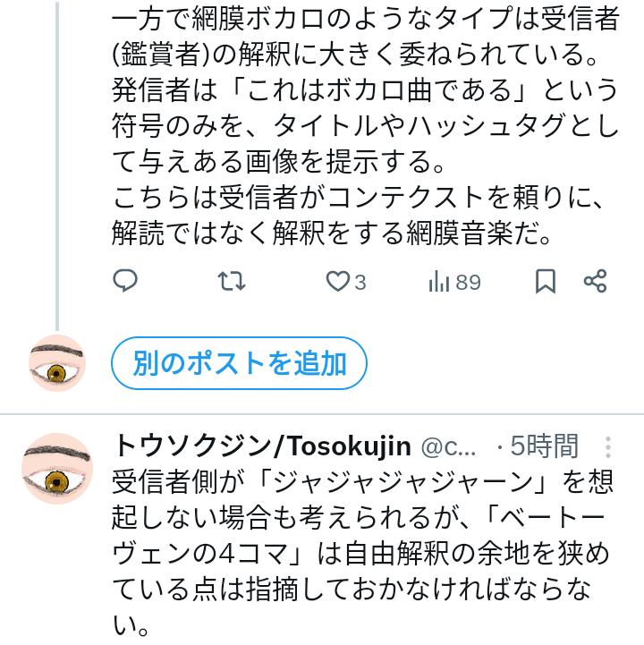644x645 pixels.
Task: Tap the share icon on the post
Action: click(596, 282)
